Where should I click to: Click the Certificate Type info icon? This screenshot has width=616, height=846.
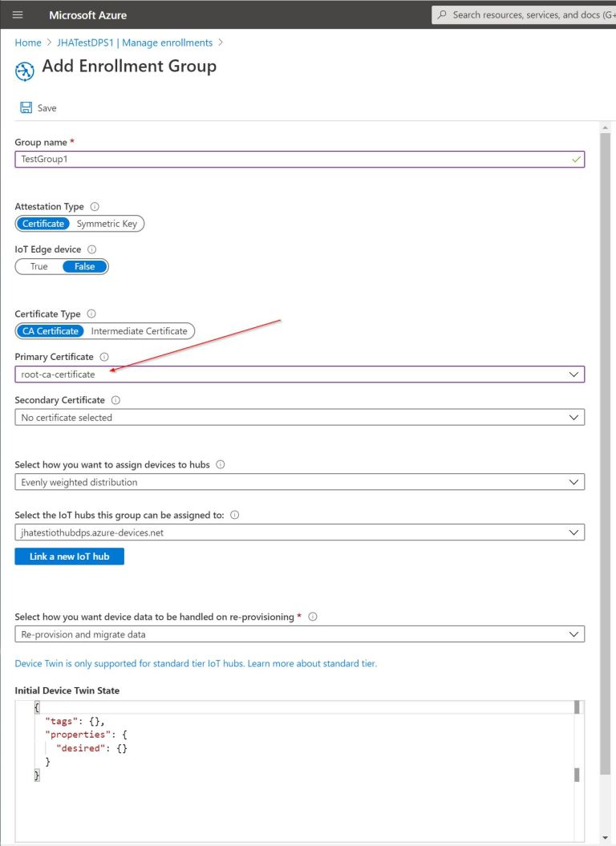coord(91,314)
